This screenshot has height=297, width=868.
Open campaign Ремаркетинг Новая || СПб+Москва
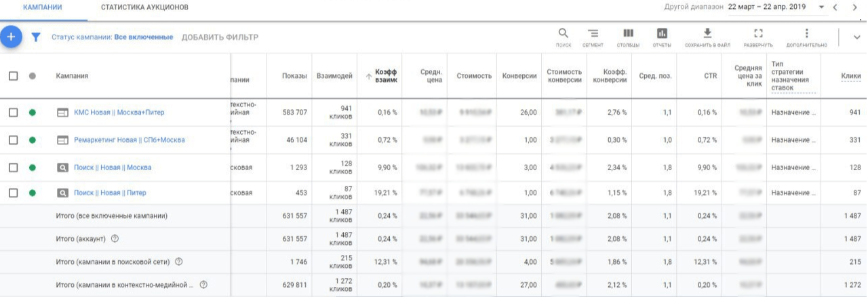point(129,140)
